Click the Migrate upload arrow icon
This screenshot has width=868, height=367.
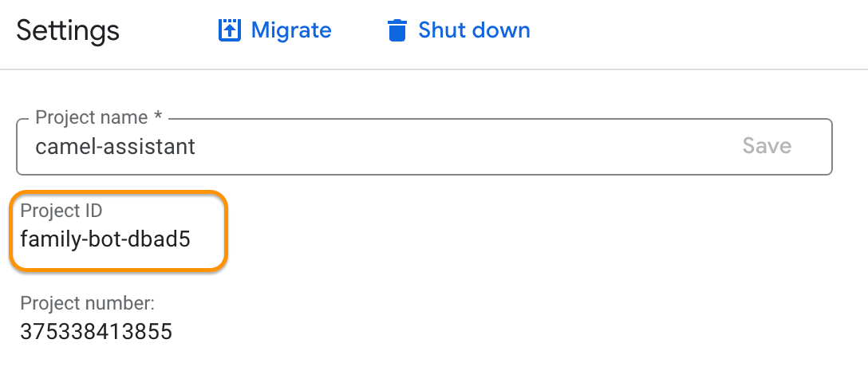point(229,30)
